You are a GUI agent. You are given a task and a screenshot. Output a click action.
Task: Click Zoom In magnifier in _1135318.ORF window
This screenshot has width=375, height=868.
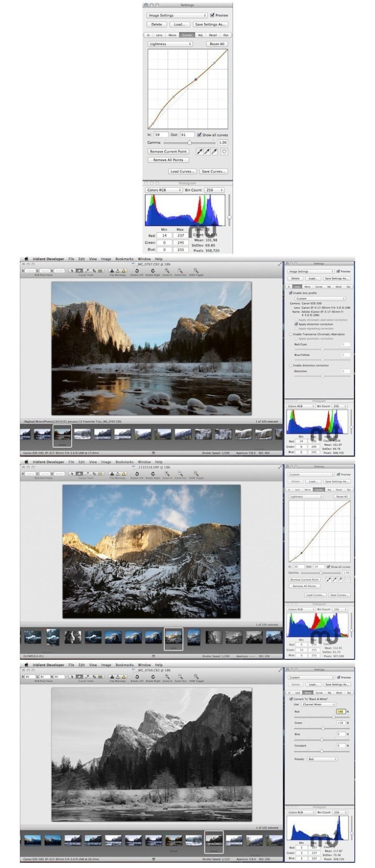(x=167, y=474)
